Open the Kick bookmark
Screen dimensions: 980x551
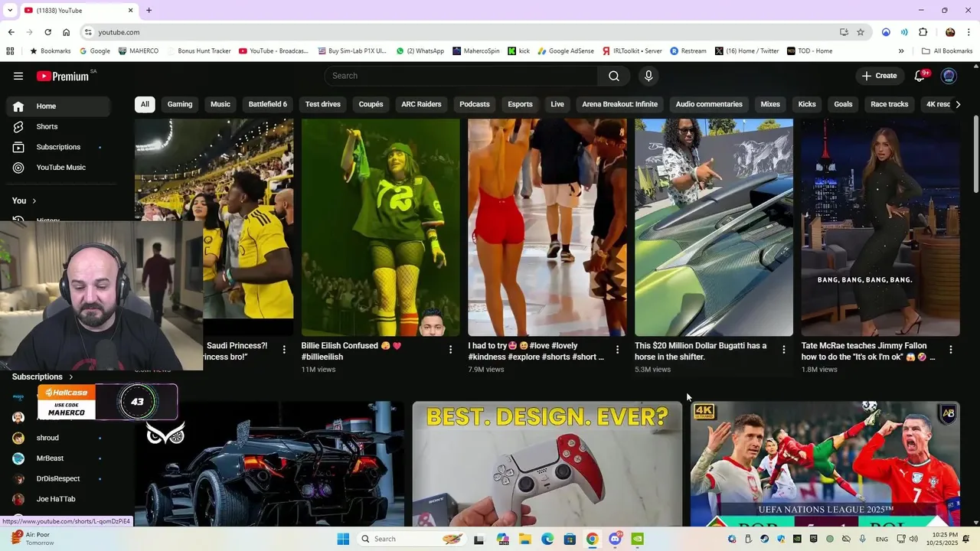pyautogui.click(x=518, y=51)
